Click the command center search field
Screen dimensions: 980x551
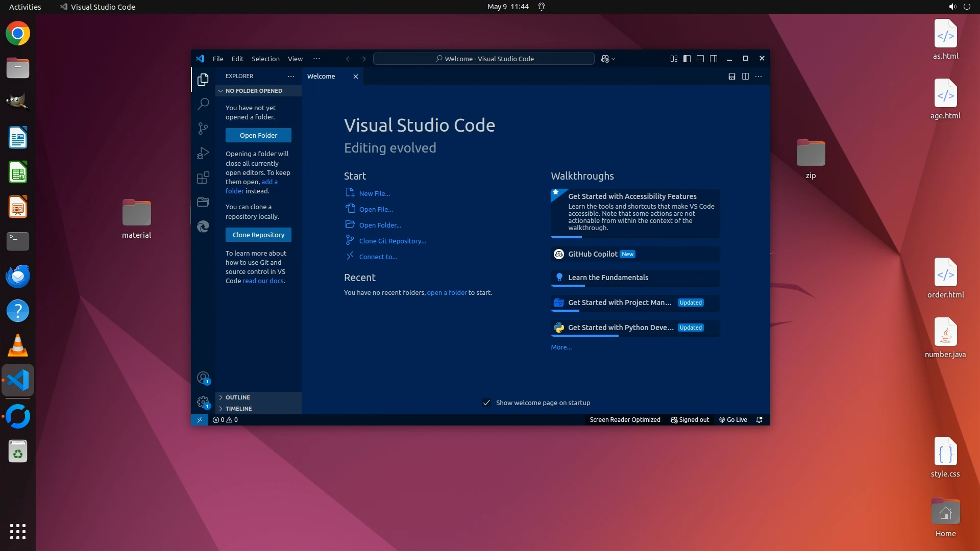coord(484,59)
